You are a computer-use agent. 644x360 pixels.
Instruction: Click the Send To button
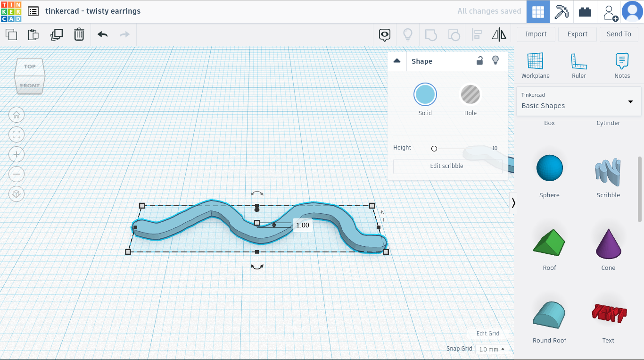click(619, 34)
